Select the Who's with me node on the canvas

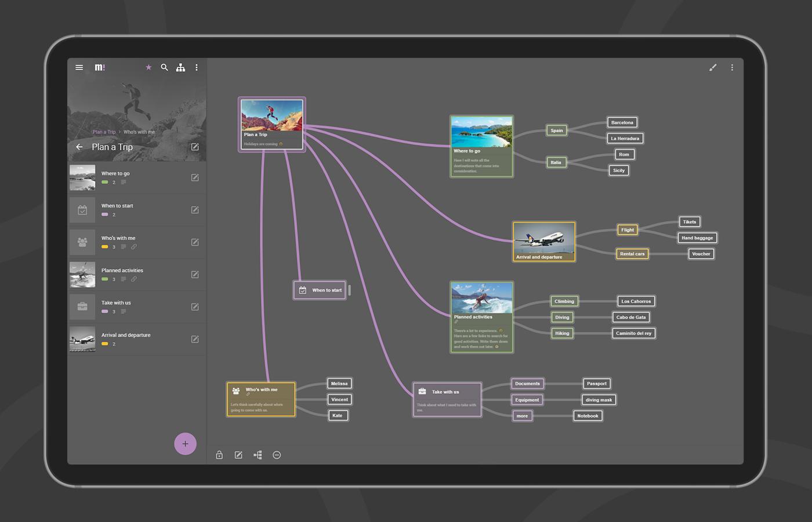pos(261,399)
